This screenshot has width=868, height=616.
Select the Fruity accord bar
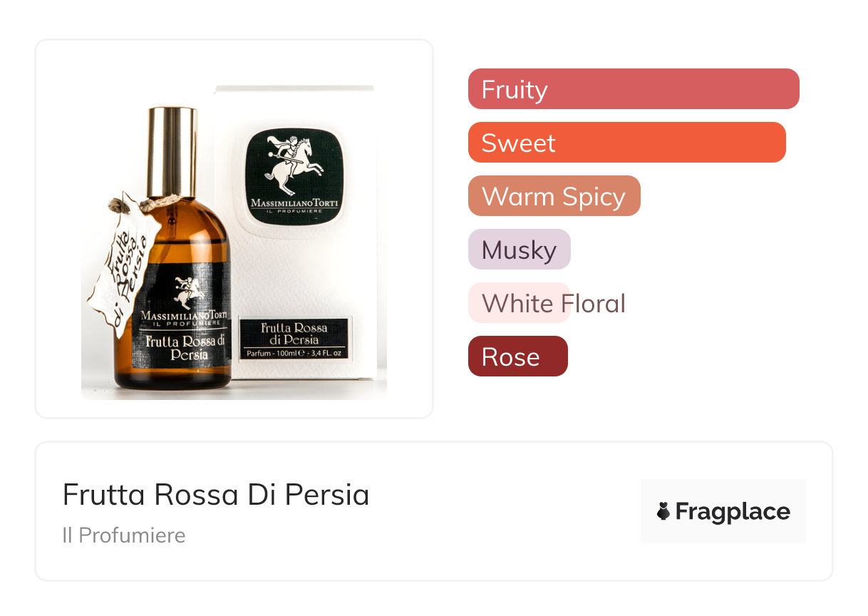tap(633, 89)
